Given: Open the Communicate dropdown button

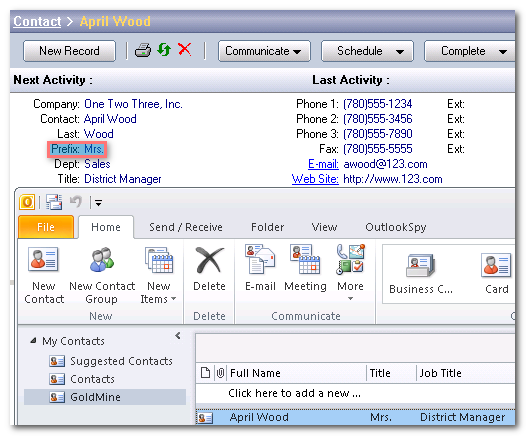Looking at the screenshot, I should (x=264, y=51).
